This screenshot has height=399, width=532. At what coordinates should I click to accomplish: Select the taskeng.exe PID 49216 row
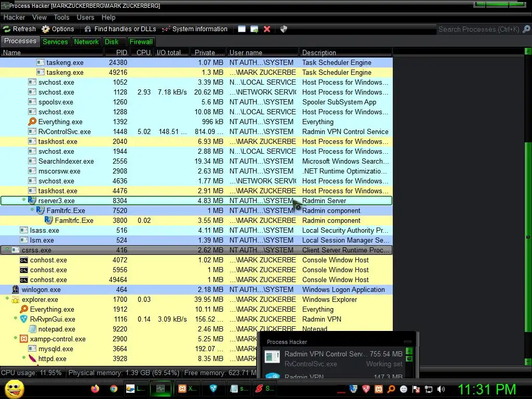click(x=196, y=72)
